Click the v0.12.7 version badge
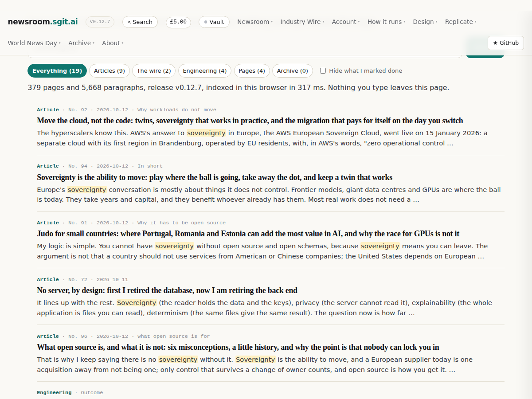Viewport: 532px width, 399px height. pos(100,22)
